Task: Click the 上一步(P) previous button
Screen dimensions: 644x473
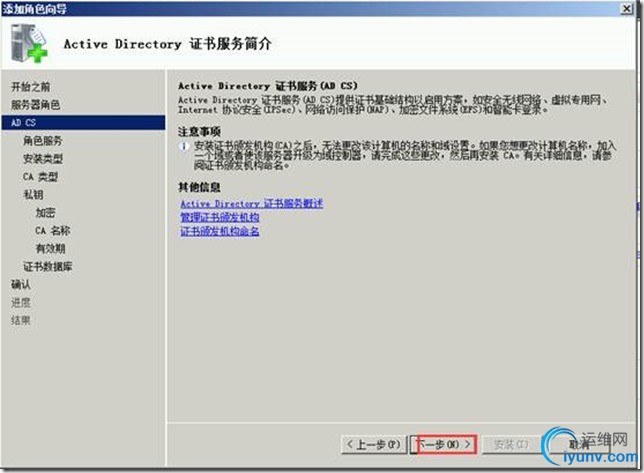Action: point(373,444)
